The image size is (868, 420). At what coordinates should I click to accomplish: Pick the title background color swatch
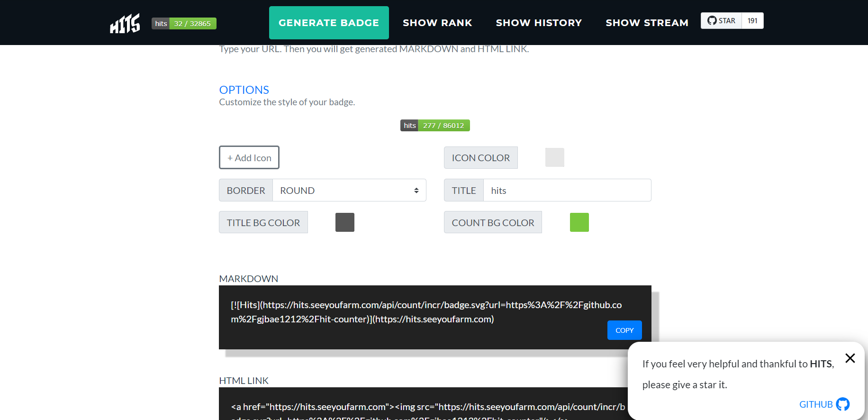click(345, 222)
